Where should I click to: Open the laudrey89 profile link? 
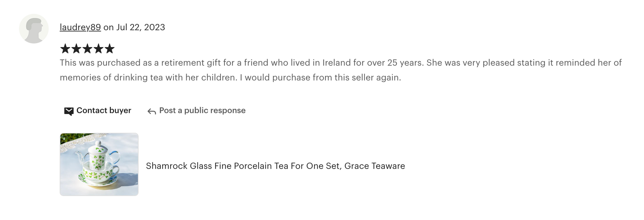[x=80, y=27]
